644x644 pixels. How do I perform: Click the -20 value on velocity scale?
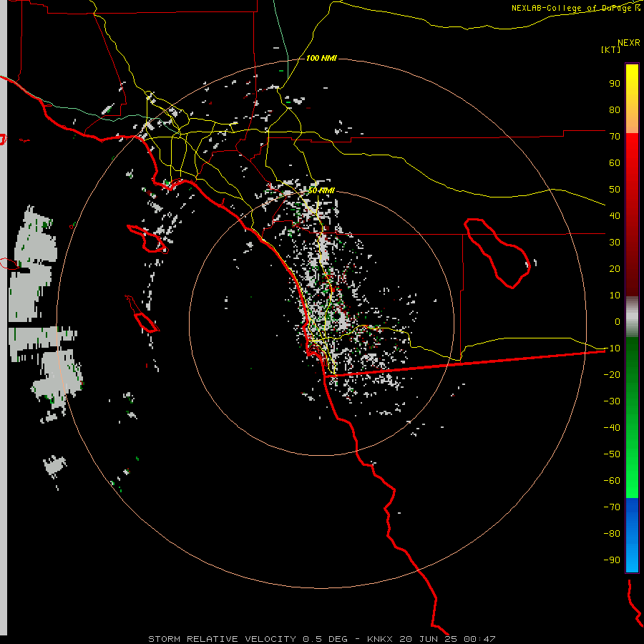612,375
